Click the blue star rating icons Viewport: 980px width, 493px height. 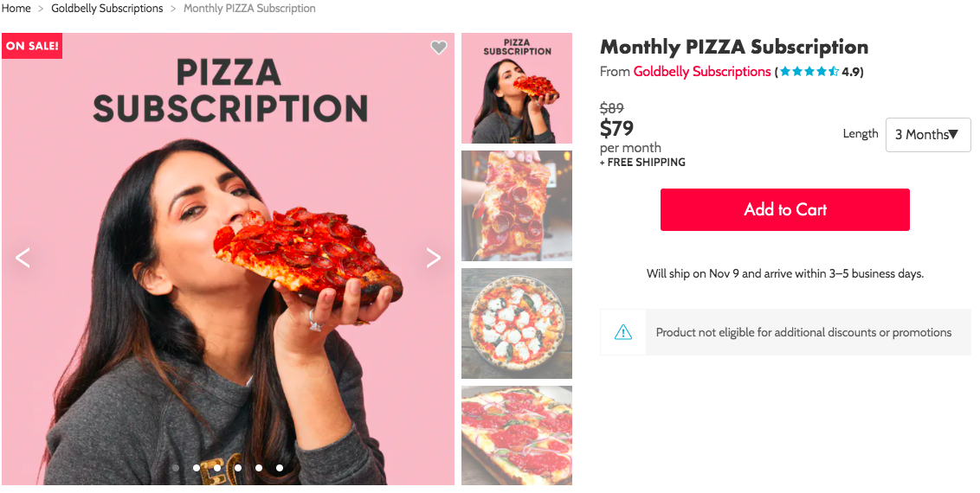(809, 72)
